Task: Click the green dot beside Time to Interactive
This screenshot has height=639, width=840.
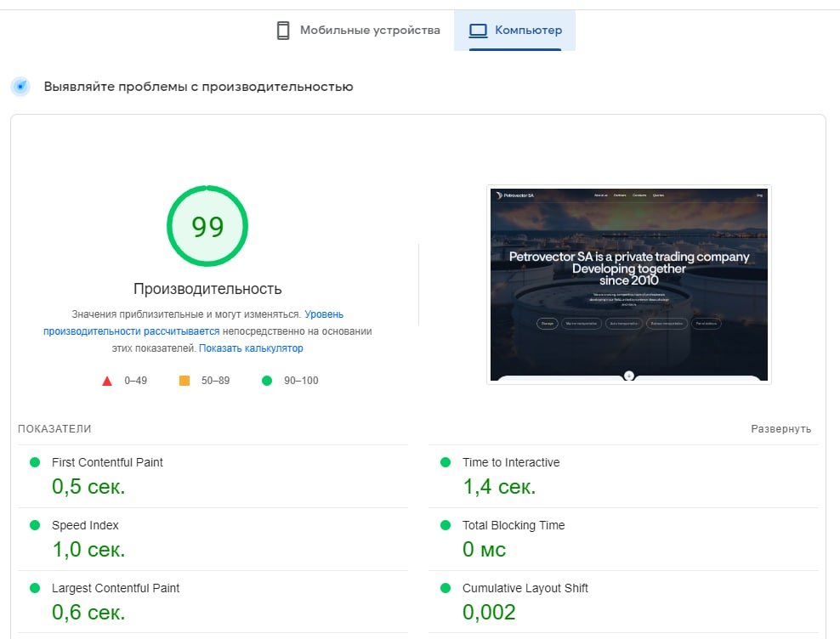Action: (x=446, y=462)
